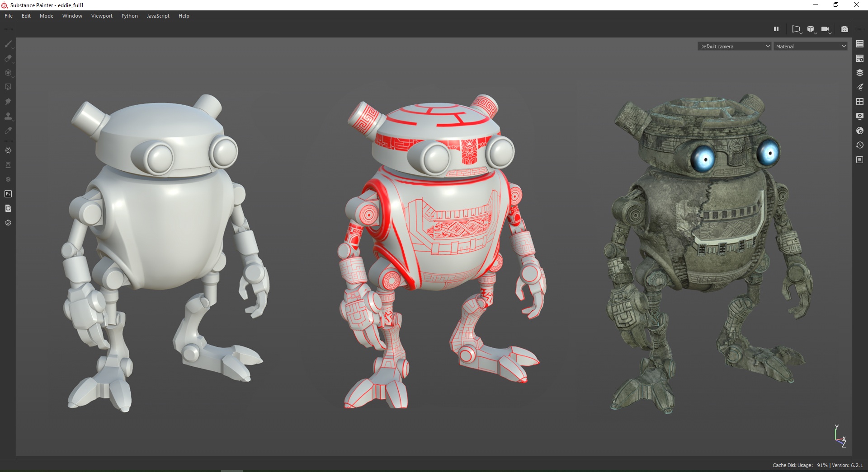This screenshot has width=868, height=472.
Task: Select the Smudge tool
Action: [x=8, y=102]
